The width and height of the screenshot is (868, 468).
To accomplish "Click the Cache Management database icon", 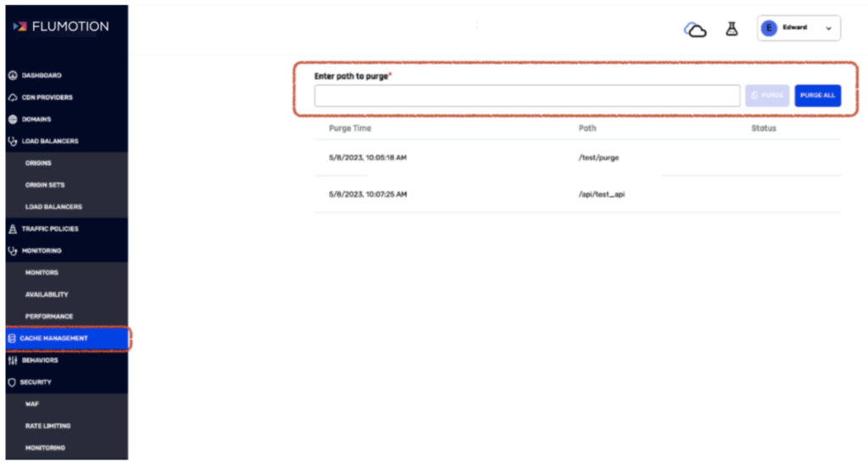I will click(12, 338).
